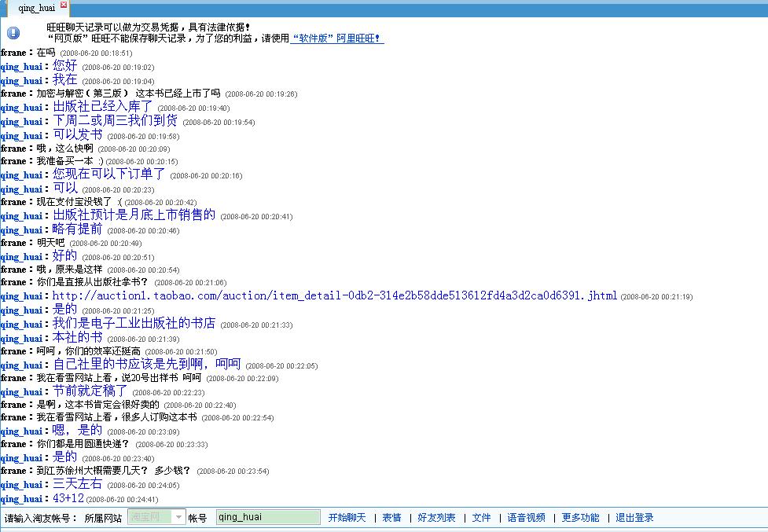Click the reply "本社的书"
Image resolution: width=768 pixels, height=532 pixels.
(x=77, y=338)
